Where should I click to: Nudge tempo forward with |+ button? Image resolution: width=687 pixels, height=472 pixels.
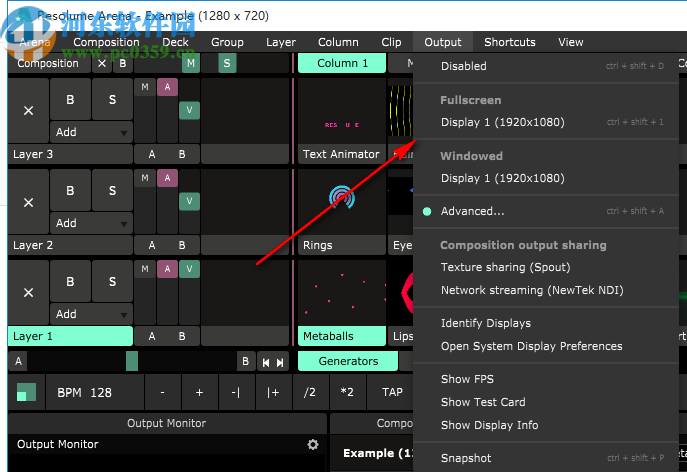[x=273, y=392]
